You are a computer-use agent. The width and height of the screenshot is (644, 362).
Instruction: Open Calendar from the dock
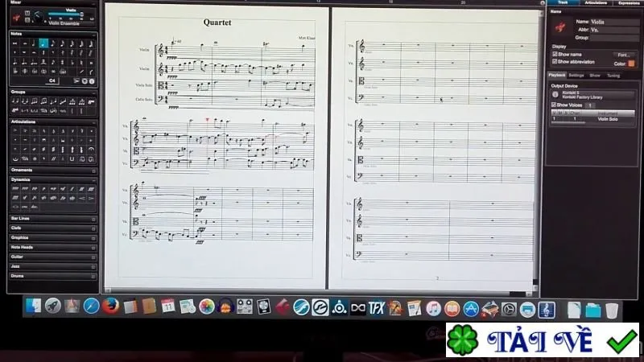tap(168, 306)
